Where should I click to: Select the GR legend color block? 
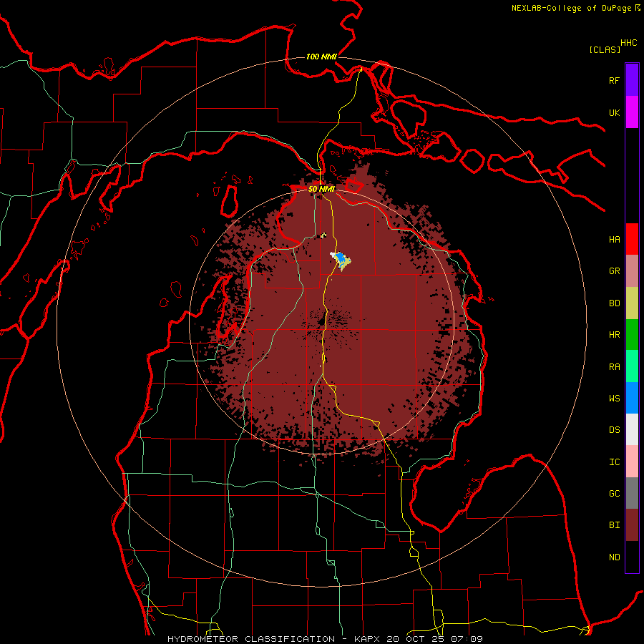coord(632,271)
